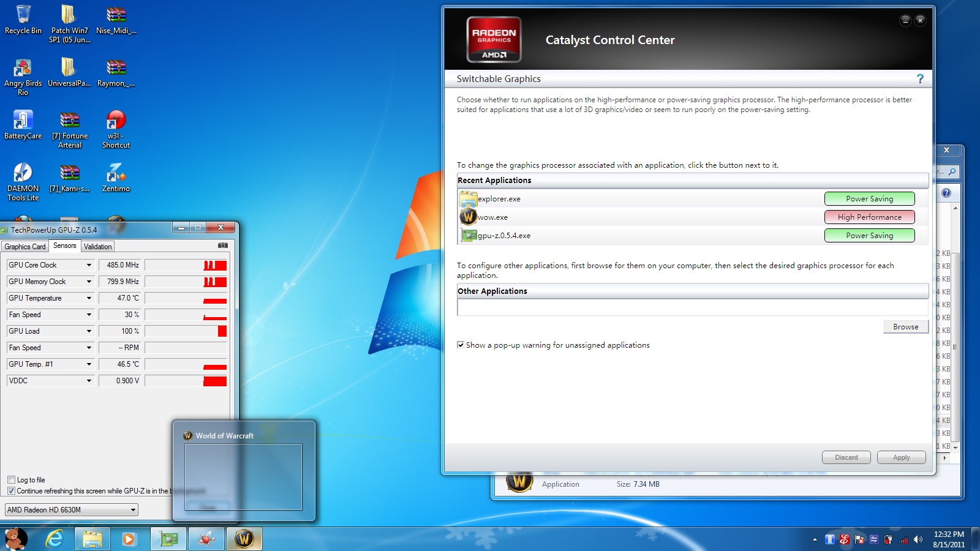The width and height of the screenshot is (980, 551).
Task: Click the World of Warcraft preview thumbnail
Action: pos(243,477)
